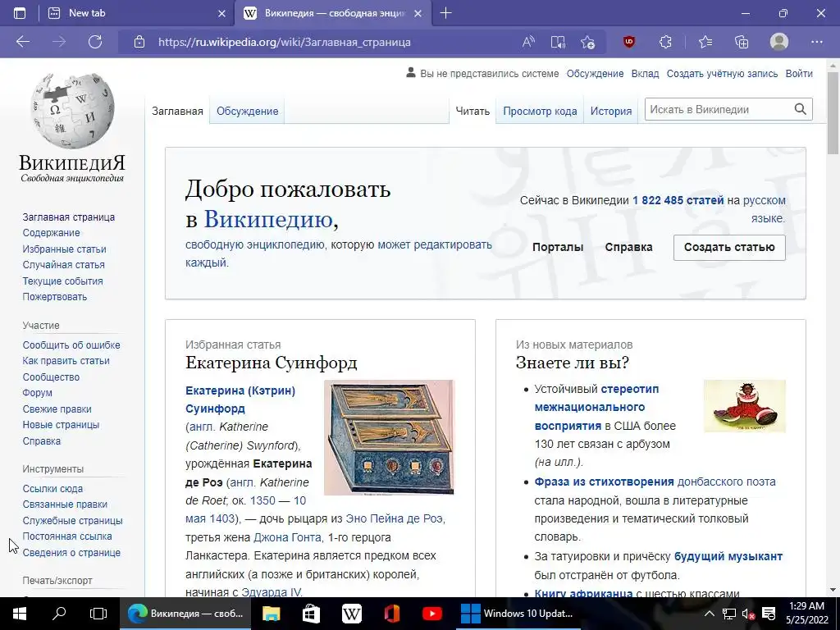Click the Пожертвовать sidebar link
The height and width of the screenshot is (630, 840).
[x=55, y=296]
